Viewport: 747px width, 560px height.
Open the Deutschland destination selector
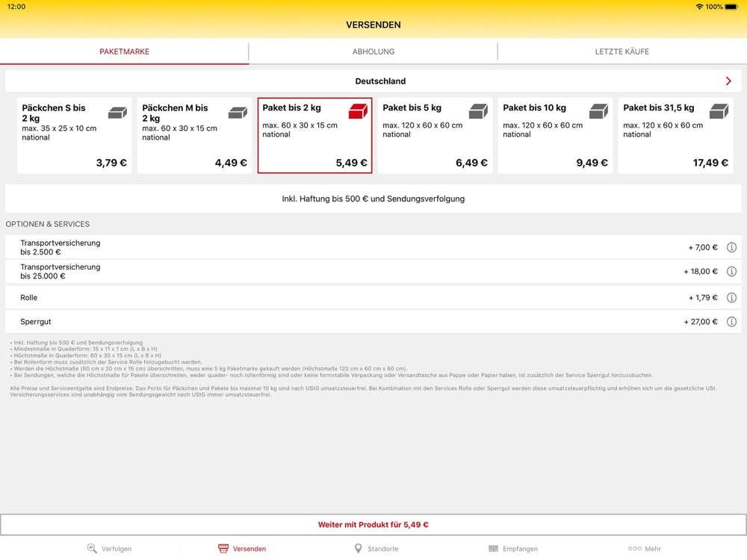(x=373, y=81)
